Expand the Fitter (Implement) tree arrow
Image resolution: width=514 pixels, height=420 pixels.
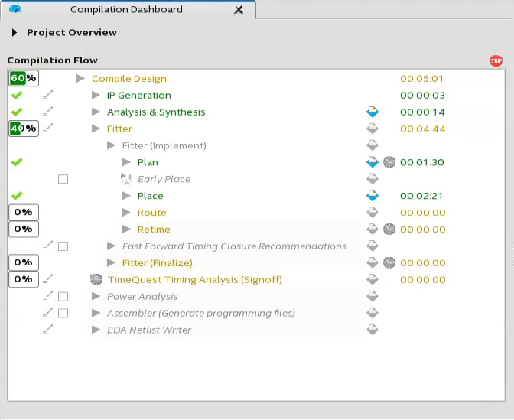point(112,145)
